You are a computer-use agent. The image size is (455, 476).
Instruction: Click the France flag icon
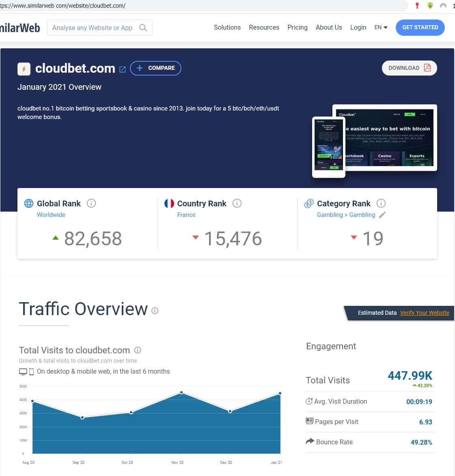pos(169,203)
